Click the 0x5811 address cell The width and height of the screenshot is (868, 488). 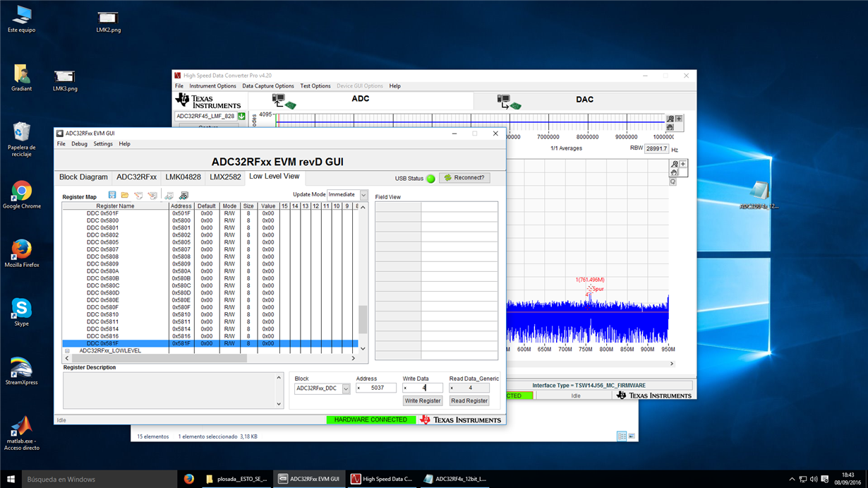(x=181, y=322)
